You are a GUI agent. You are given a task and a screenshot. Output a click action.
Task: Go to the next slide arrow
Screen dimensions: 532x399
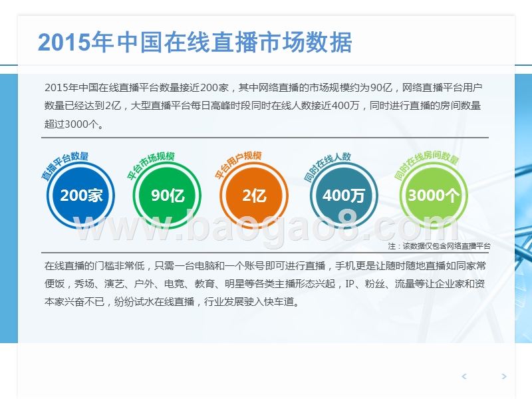point(504,376)
